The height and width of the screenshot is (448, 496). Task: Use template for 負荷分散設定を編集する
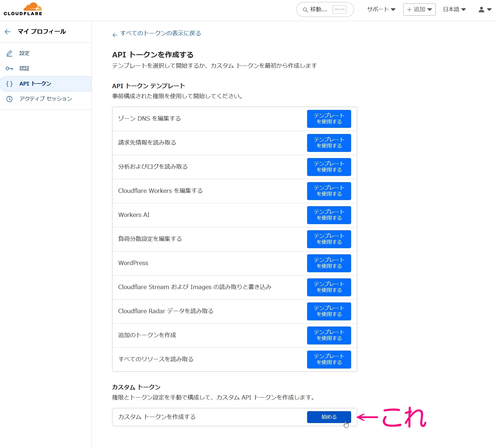click(329, 239)
